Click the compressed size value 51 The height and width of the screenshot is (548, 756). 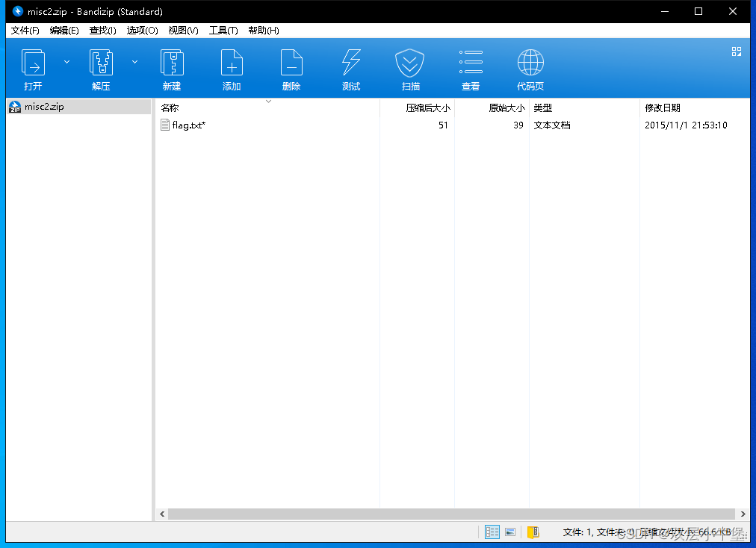click(443, 125)
